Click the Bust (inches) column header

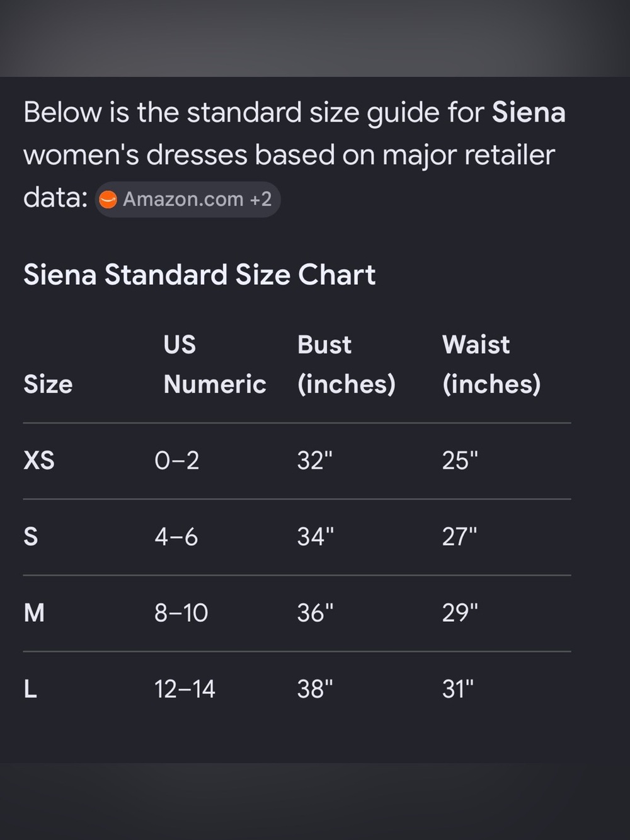click(x=346, y=364)
